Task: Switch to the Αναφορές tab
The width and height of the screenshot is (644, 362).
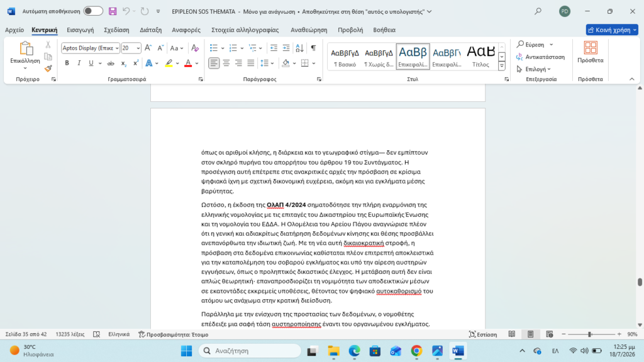Action: click(x=186, y=30)
